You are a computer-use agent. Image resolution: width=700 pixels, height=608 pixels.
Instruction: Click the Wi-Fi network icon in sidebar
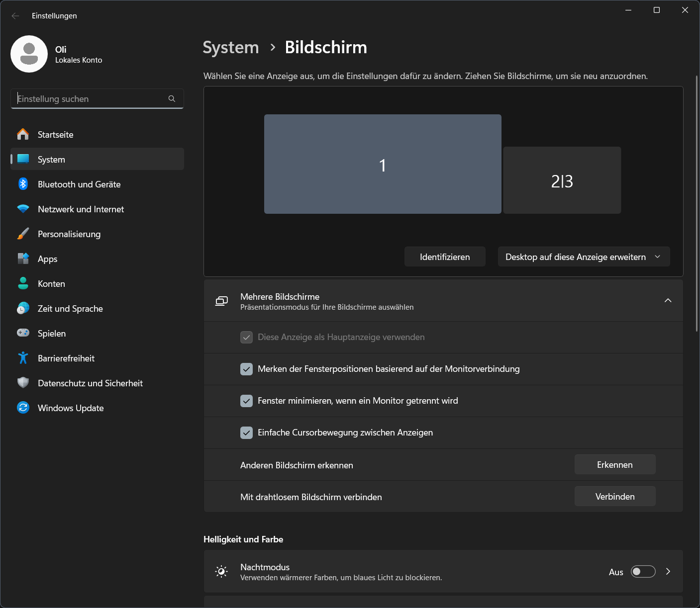coord(23,209)
